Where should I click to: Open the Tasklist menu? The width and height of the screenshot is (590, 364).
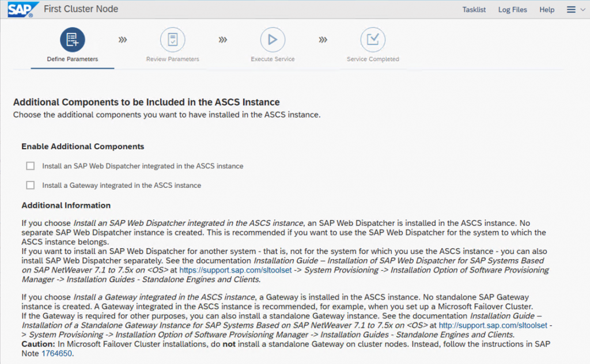pos(474,10)
